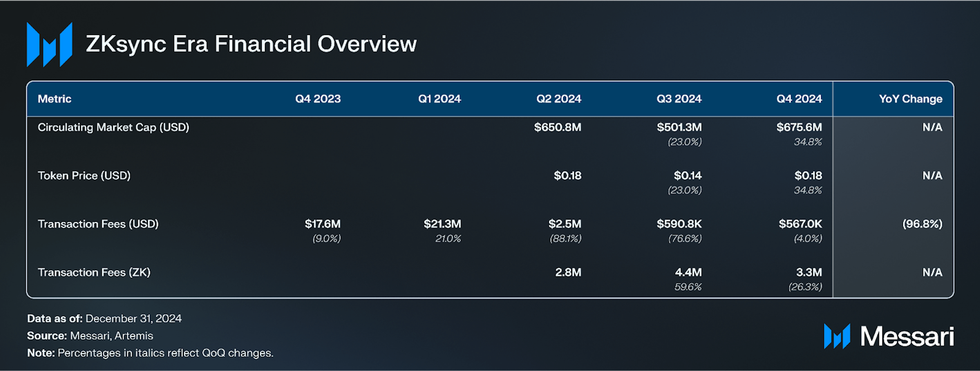The height and width of the screenshot is (371, 980).
Task: Click the '$501.3M' market cap value
Action: (679, 127)
